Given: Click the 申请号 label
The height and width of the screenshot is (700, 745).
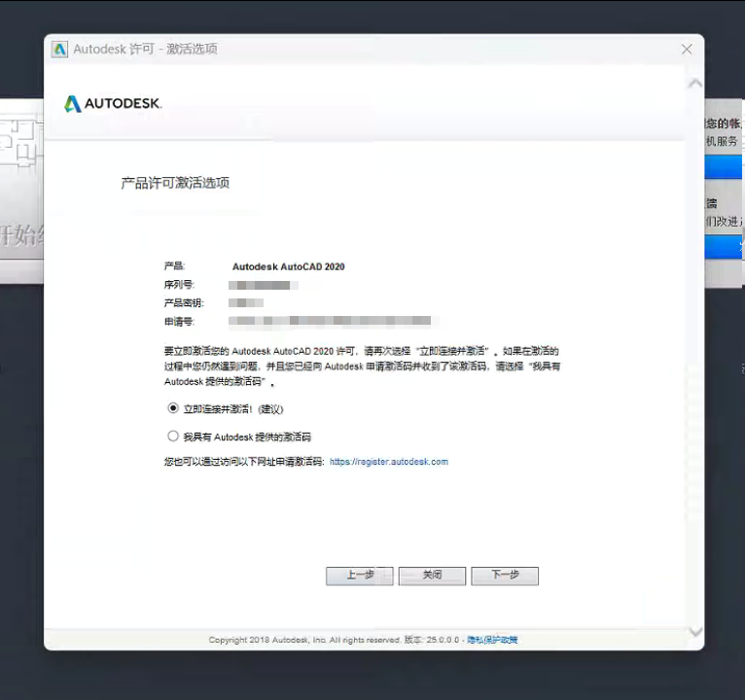Looking at the screenshot, I should click(179, 322).
